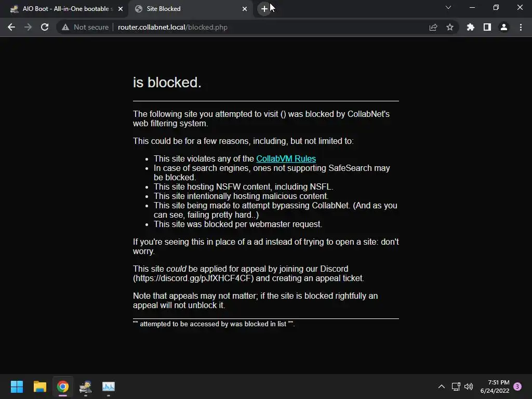Click the address bar URL

pyautogui.click(x=172, y=27)
